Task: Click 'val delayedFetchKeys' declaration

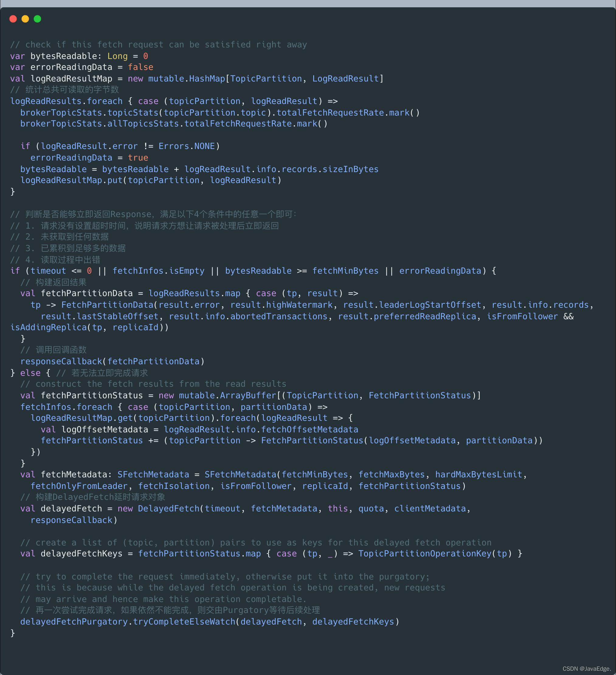Action: [x=71, y=554]
